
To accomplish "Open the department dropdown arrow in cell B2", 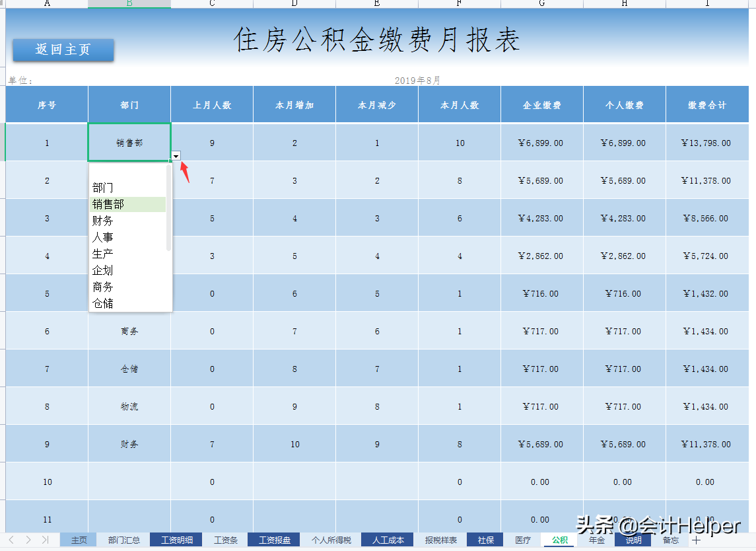I will [x=176, y=157].
